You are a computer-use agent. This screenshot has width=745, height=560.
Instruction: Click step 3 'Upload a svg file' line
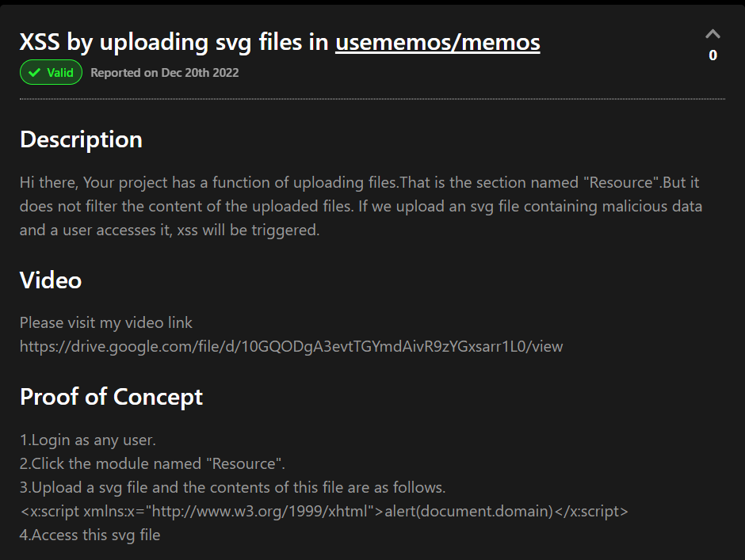(233, 487)
